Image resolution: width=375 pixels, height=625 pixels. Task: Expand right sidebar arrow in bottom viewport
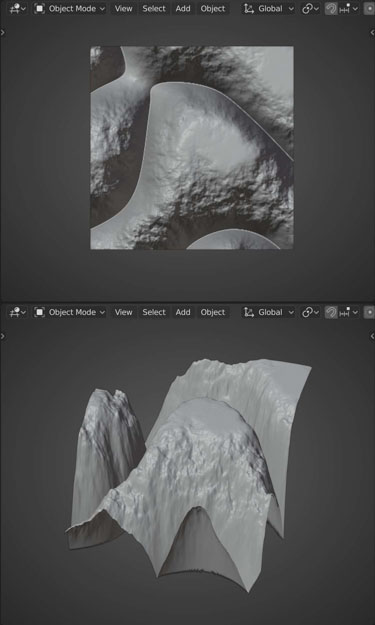tap(372, 336)
